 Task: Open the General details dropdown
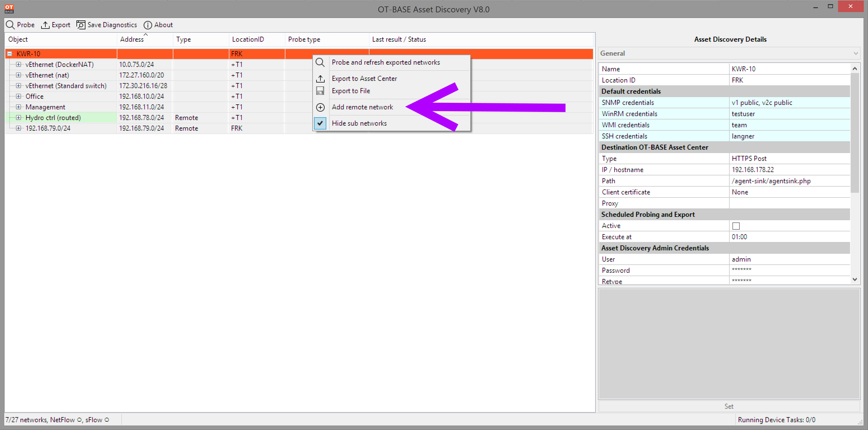729,53
